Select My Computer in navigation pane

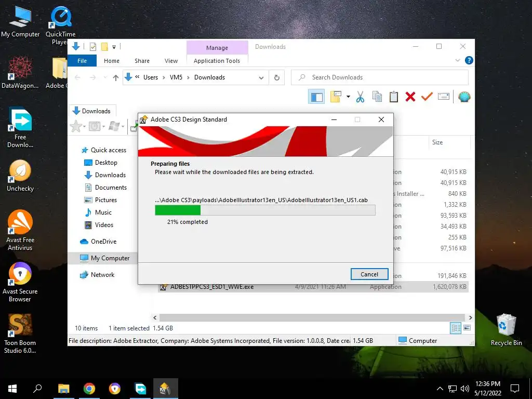point(110,258)
